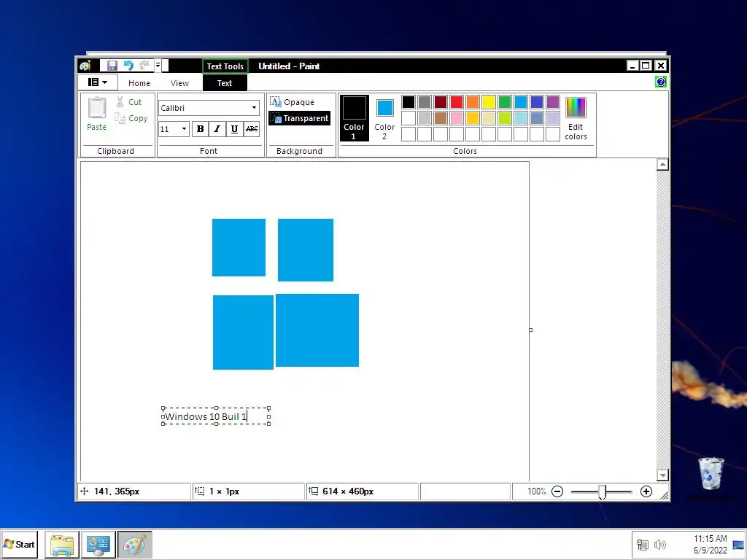Click the zoom in plus button
The image size is (747, 560).
coord(646,491)
